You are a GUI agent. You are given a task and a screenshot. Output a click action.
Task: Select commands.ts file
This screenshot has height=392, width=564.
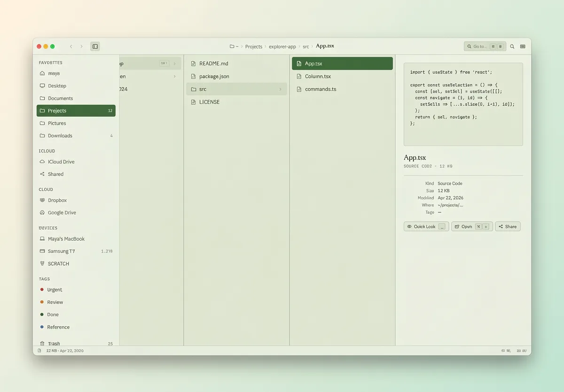[342, 89]
